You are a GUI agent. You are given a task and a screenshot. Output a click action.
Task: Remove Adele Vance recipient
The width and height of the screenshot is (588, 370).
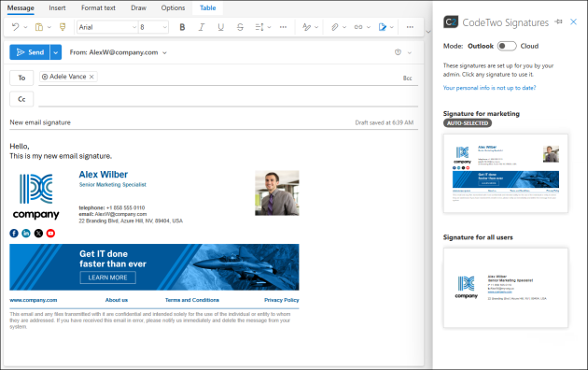[x=91, y=77]
